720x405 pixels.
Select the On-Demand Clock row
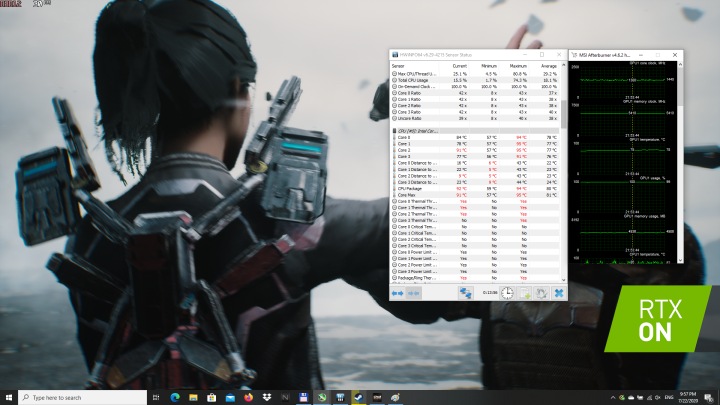[475, 86]
